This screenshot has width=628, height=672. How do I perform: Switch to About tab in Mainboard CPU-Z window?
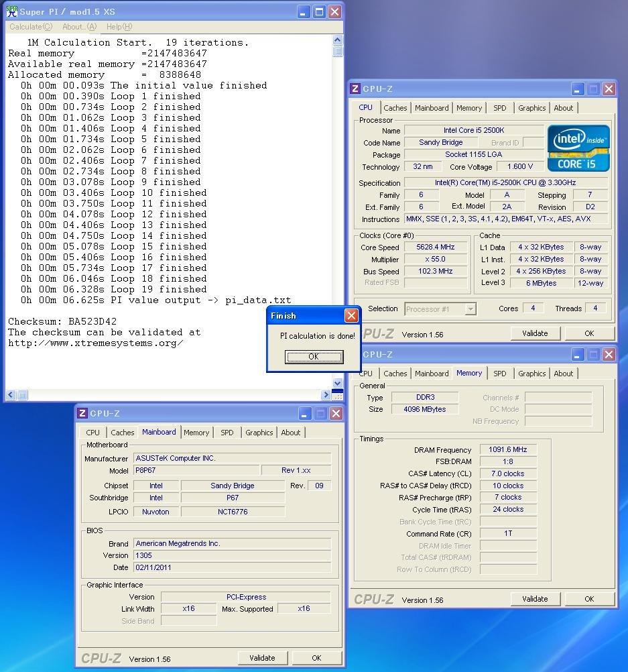click(290, 433)
